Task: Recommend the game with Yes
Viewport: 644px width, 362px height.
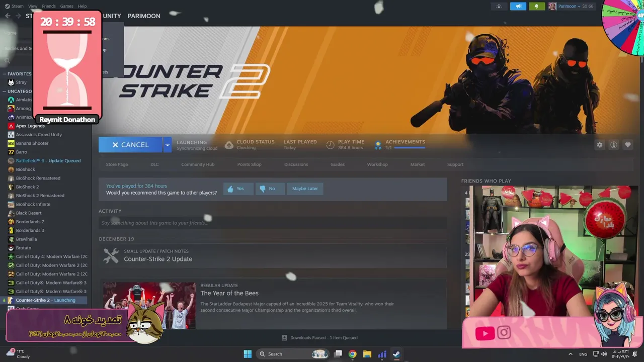Action: (x=238, y=189)
